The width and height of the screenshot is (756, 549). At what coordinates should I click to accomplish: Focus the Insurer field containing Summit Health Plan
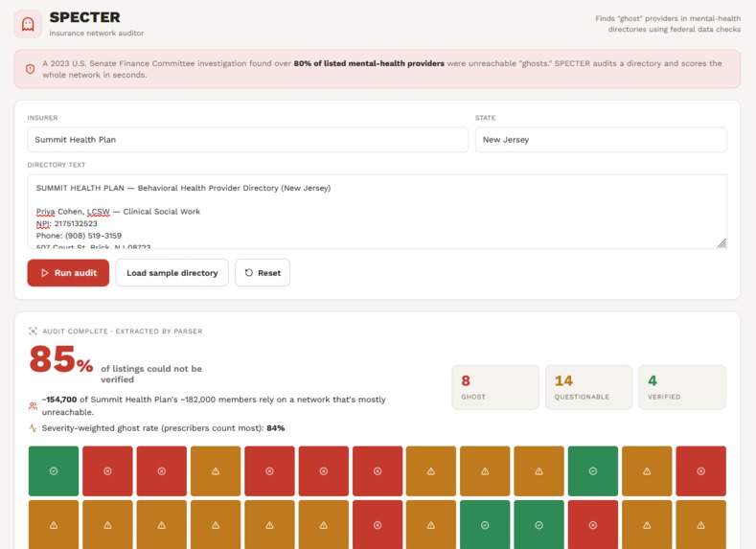pos(248,140)
